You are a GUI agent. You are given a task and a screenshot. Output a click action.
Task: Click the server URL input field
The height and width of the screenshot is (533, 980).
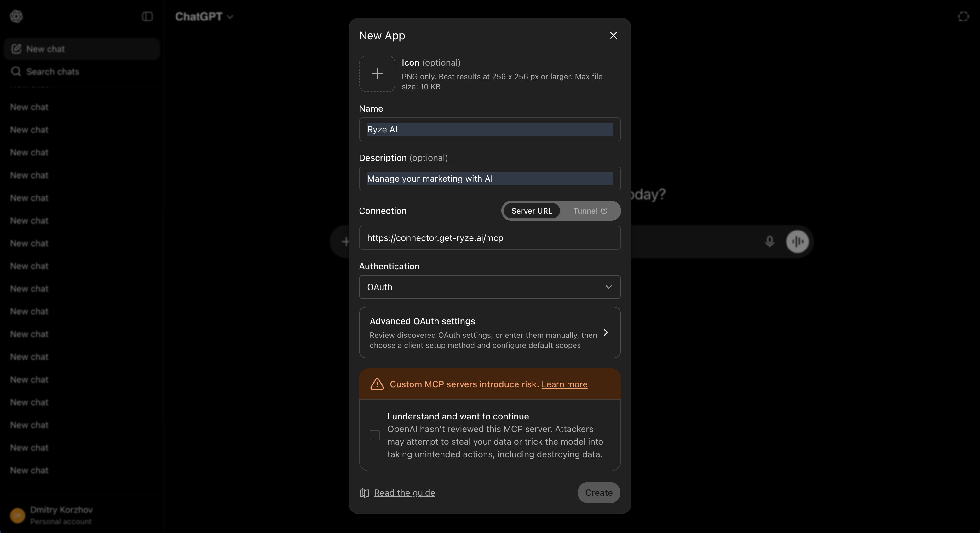point(490,238)
